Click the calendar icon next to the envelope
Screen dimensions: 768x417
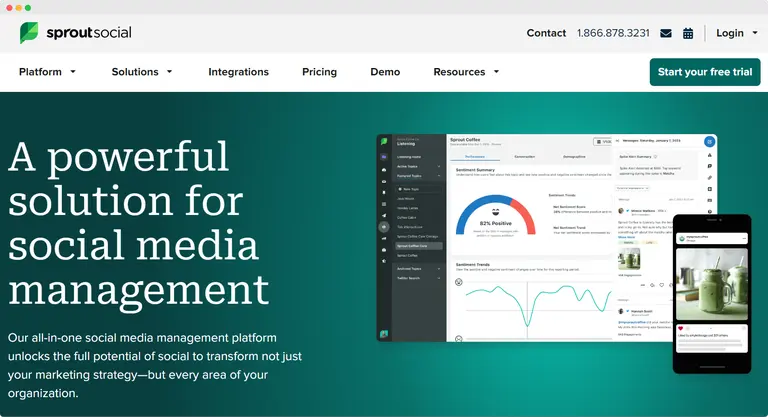click(x=688, y=33)
